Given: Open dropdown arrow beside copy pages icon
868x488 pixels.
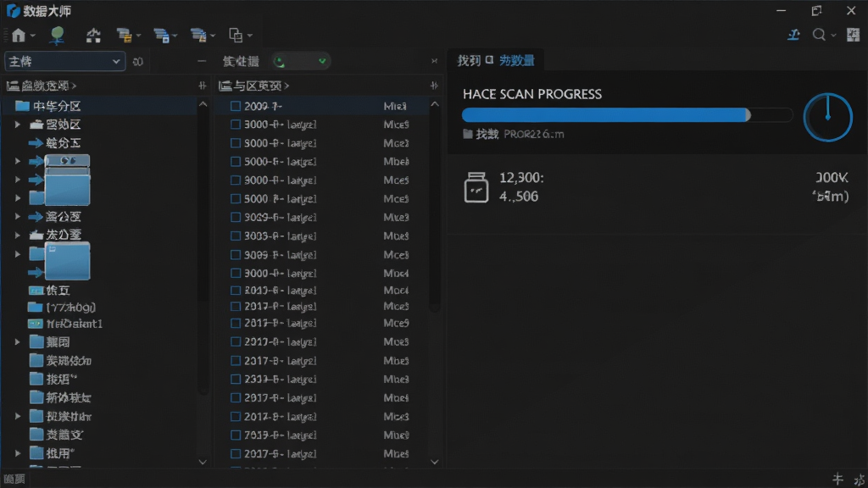Looking at the screenshot, I should point(250,36).
